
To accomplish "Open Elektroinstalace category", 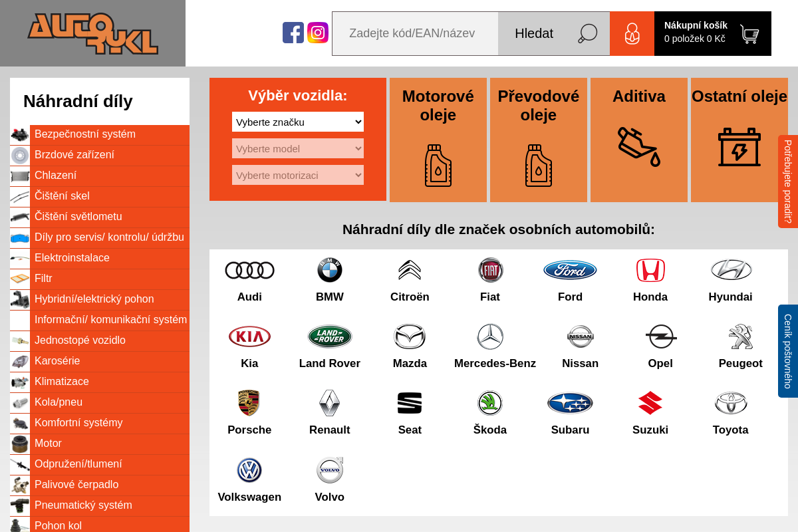I will click(x=100, y=259).
